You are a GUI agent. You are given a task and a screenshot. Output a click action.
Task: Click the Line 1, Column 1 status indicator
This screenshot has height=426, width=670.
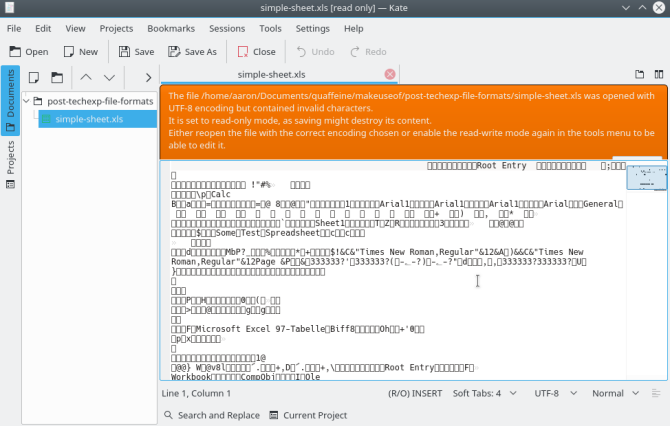pos(196,393)
